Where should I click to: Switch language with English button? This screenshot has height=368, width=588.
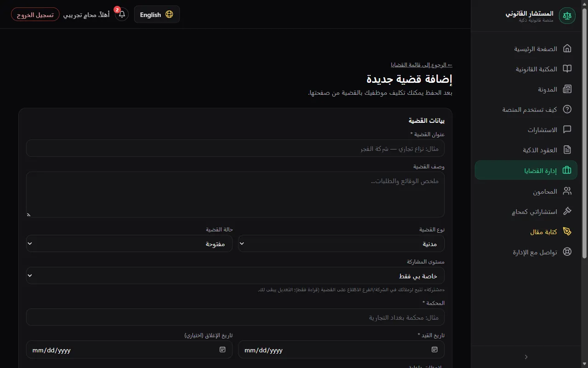pos(157,14)
